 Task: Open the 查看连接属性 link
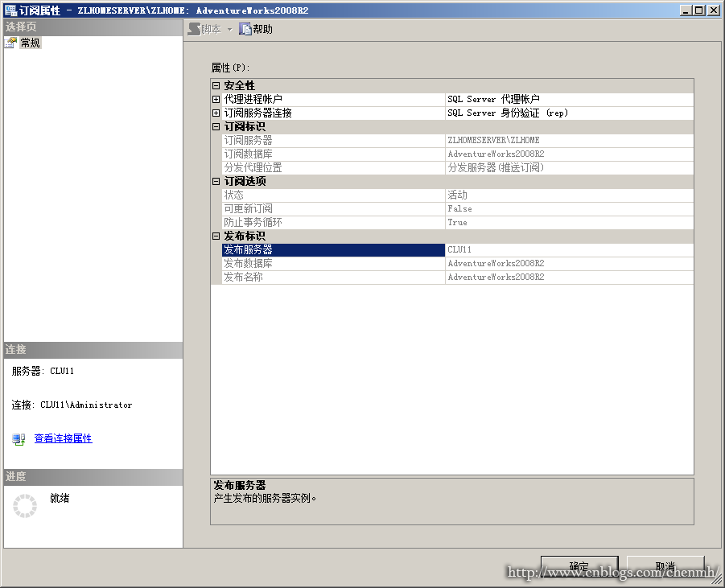(x=63, y=438)
